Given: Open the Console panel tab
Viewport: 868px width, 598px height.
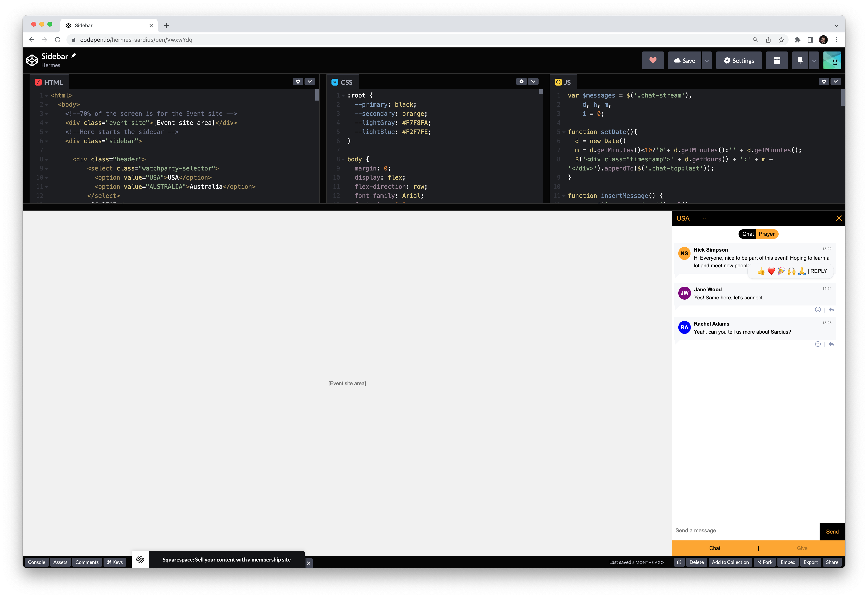Looking at the screenshot, I should [36, 562].
